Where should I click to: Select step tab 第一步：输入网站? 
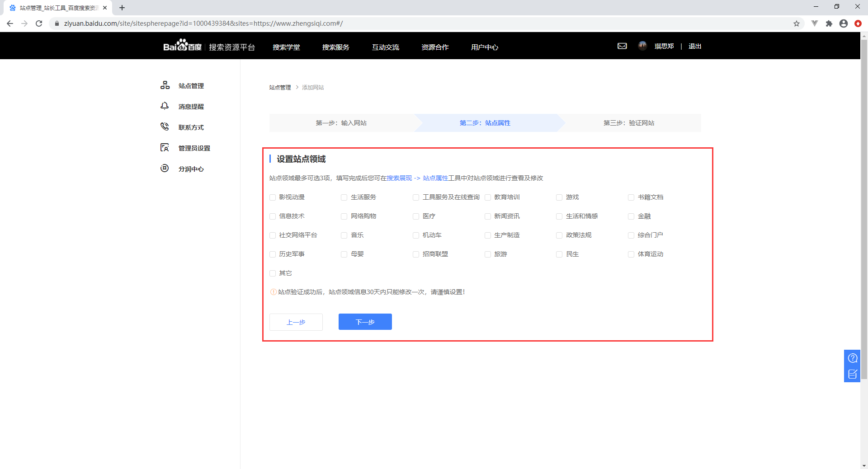[x=341, y=123]
